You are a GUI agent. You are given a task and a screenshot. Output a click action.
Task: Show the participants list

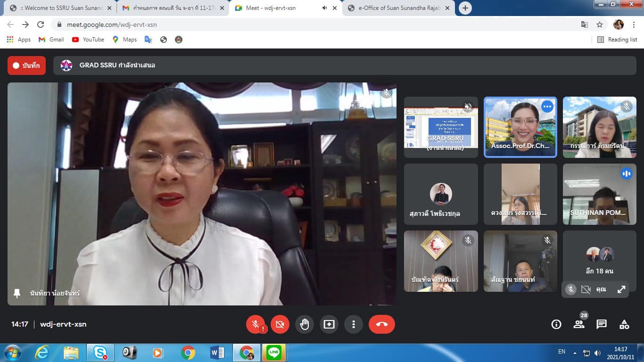pos(579,324)
